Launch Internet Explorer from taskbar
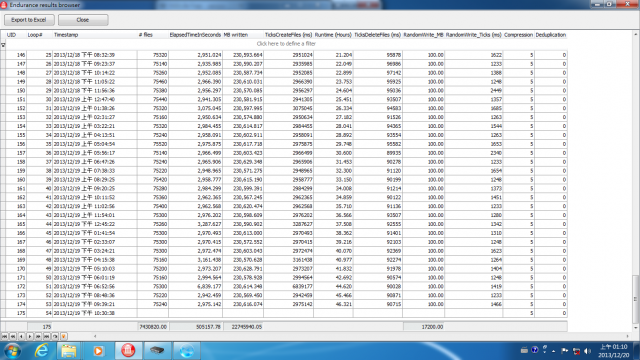The height and width of the screenshot is (360, 640). click(x=42, y=351)
